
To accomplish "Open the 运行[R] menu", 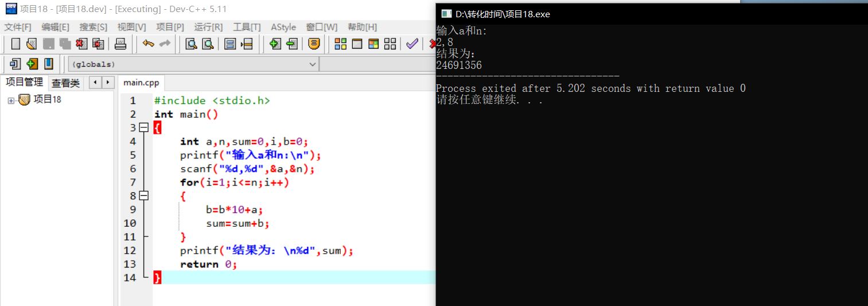I will click(x=208, y=27).
